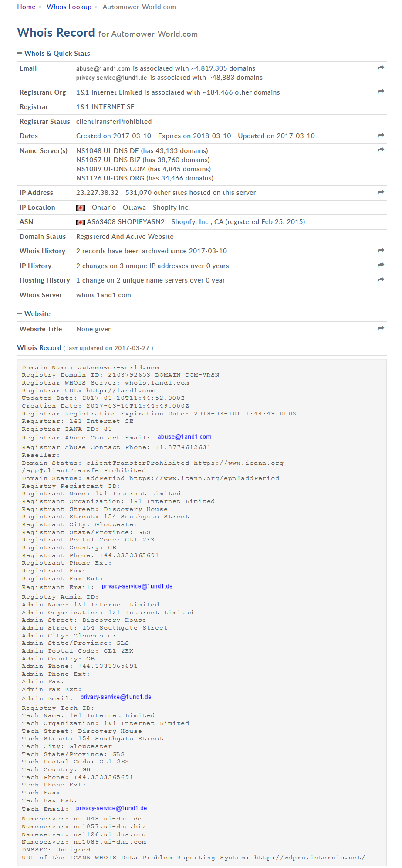Click the name server NS1089.UI-DNS.COM
Image resolution: width=402 pixels, height=868 pixels.
click(111, 169)
